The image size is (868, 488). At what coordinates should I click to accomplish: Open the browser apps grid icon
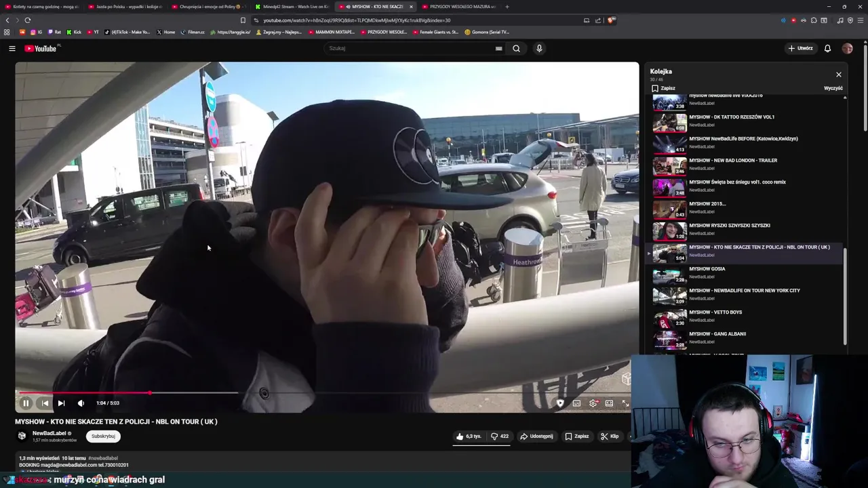[x=7, y=32]
